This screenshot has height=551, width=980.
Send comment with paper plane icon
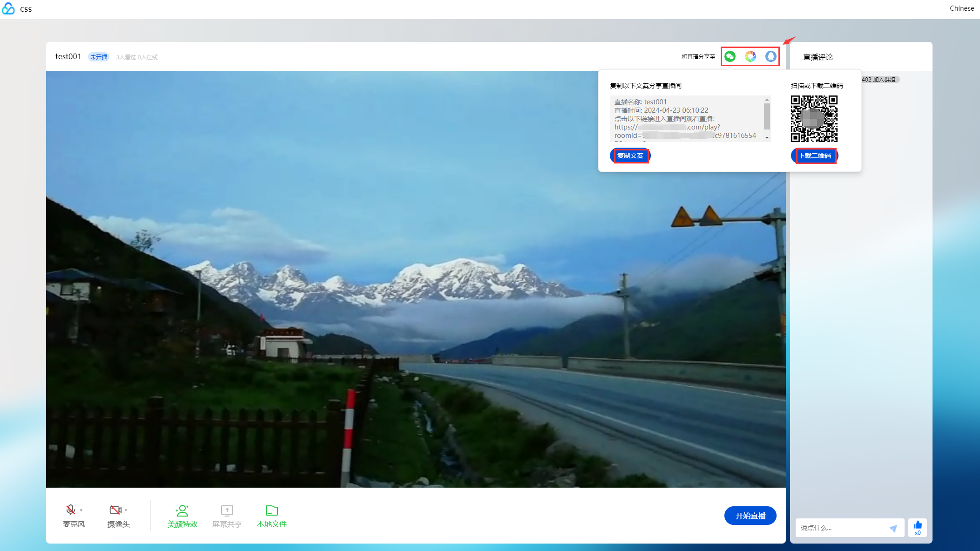tap(893, 528)
